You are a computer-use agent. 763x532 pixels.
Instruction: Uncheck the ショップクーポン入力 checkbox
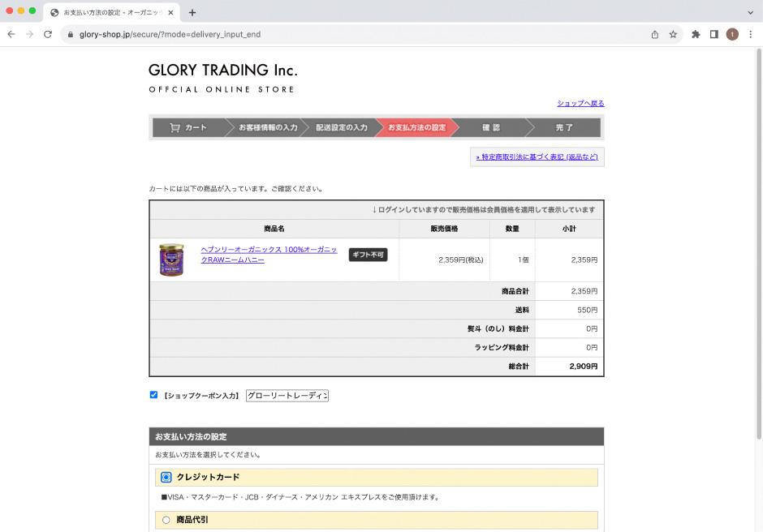[153, 395]
